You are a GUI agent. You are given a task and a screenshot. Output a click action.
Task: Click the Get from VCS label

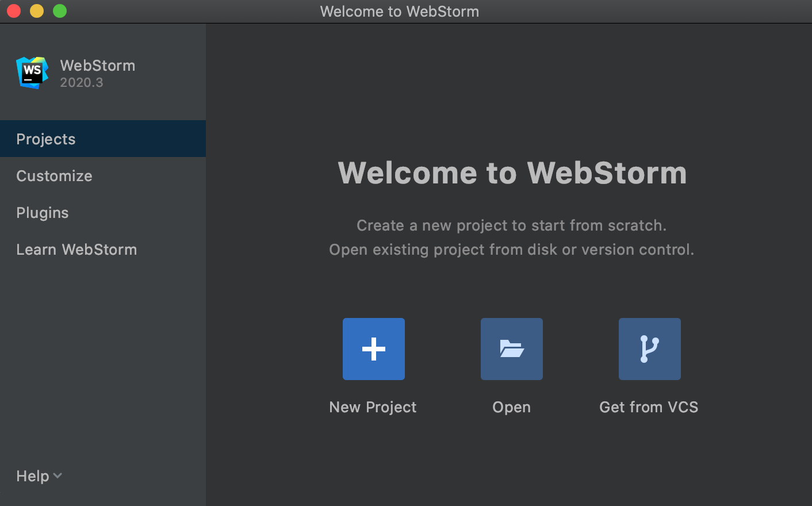[x=649, y=407]
